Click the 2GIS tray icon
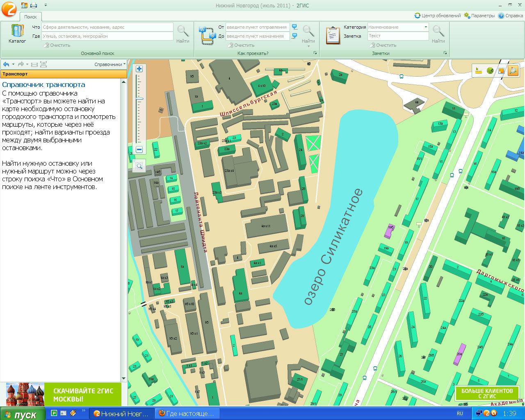Image resolution: width=525 pixels, height=420 pixels. [x=487, y=413]
